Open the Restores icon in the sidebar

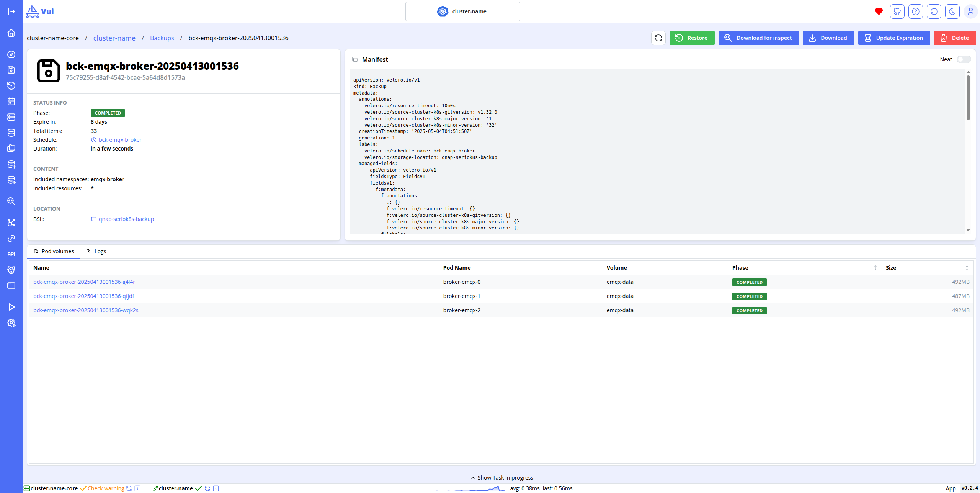(x=11, y=85)
